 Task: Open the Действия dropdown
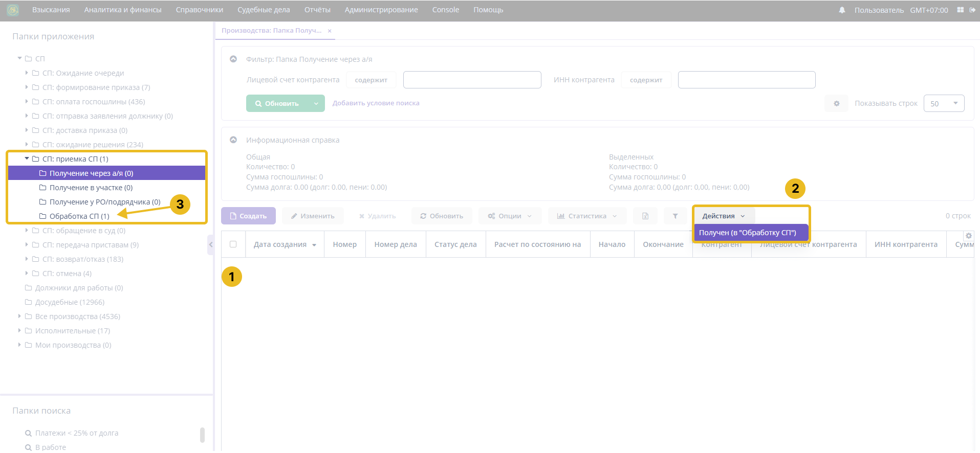(x=723, y=216)
